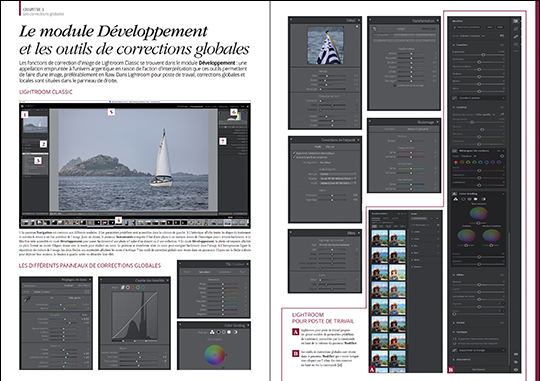Open desktop Profil Adobe Couleur dropdown

472,36
